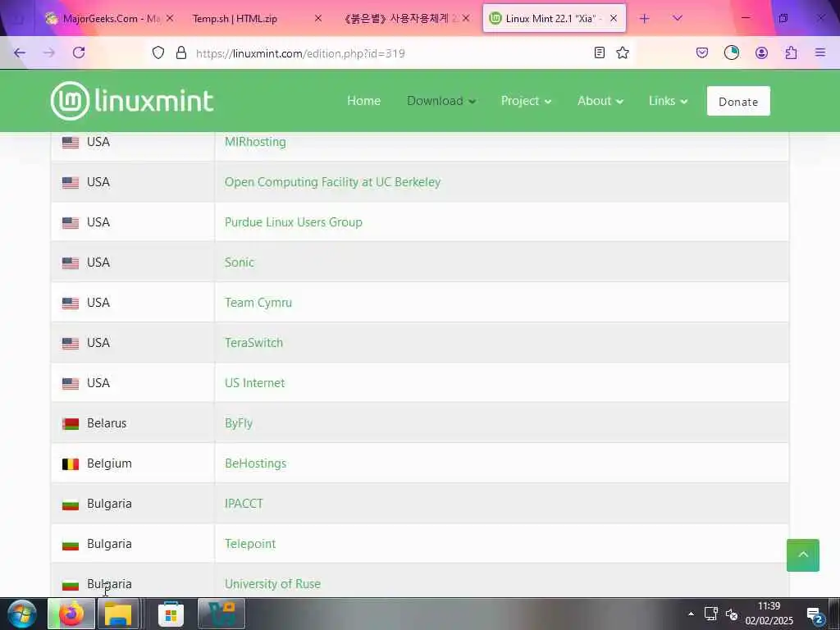Click the Linux Mint logo

[x=132, y=101]
